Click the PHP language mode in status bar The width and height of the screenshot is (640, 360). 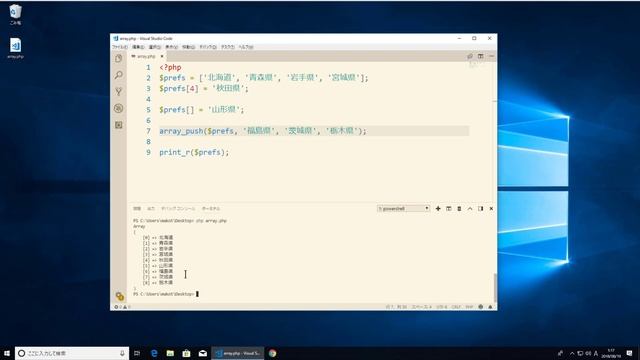469,307
